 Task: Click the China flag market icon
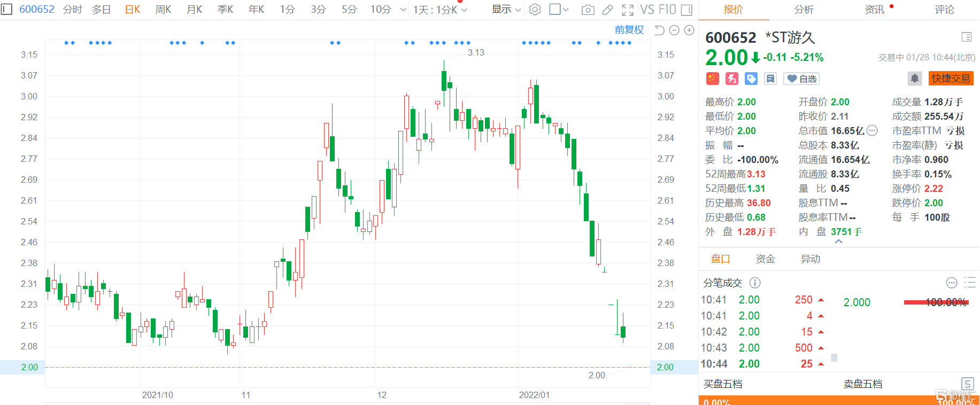coord(712,79)
